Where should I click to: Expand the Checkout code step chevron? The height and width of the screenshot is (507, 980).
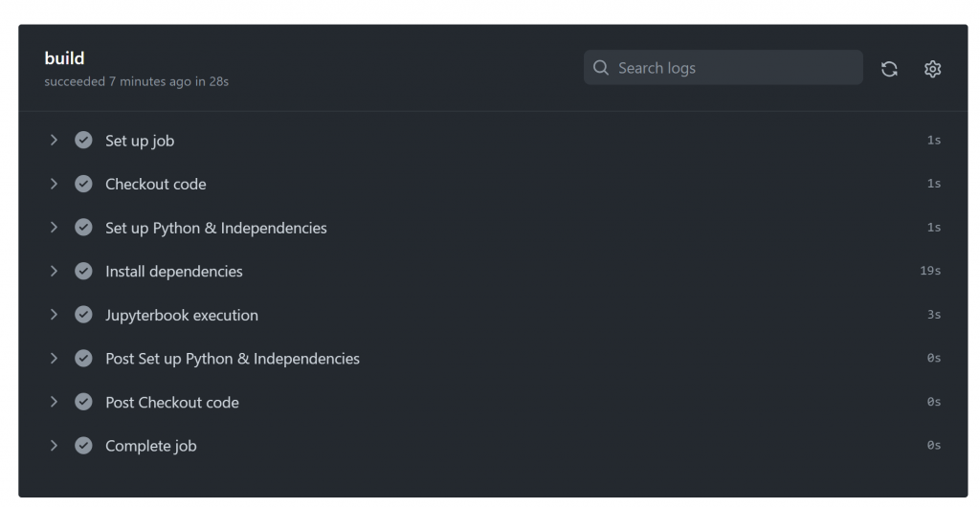(x=54, y=184)
